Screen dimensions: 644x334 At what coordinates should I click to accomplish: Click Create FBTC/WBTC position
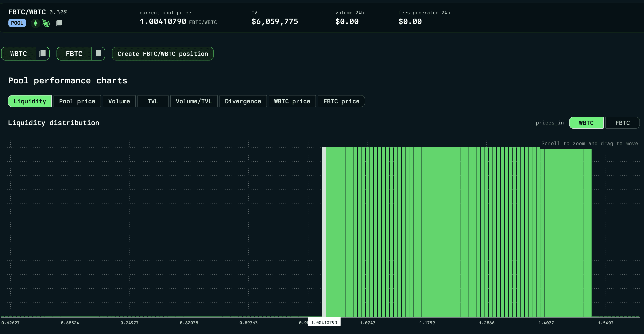pyautogui.click(x=163, y=54)
